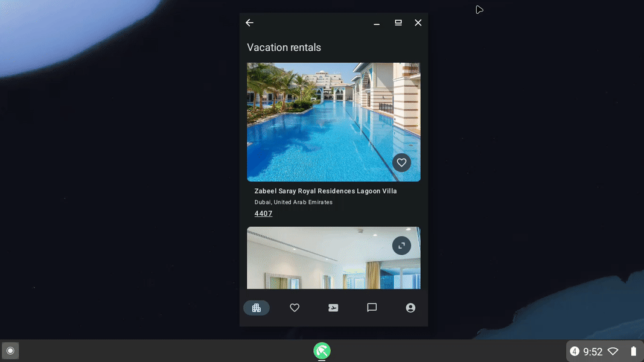This screenshot has width=644, height=362.
Task: Open Zabeel Saray Royal Residences Lagoon Villa title
Action: click(x=326, y=191)
